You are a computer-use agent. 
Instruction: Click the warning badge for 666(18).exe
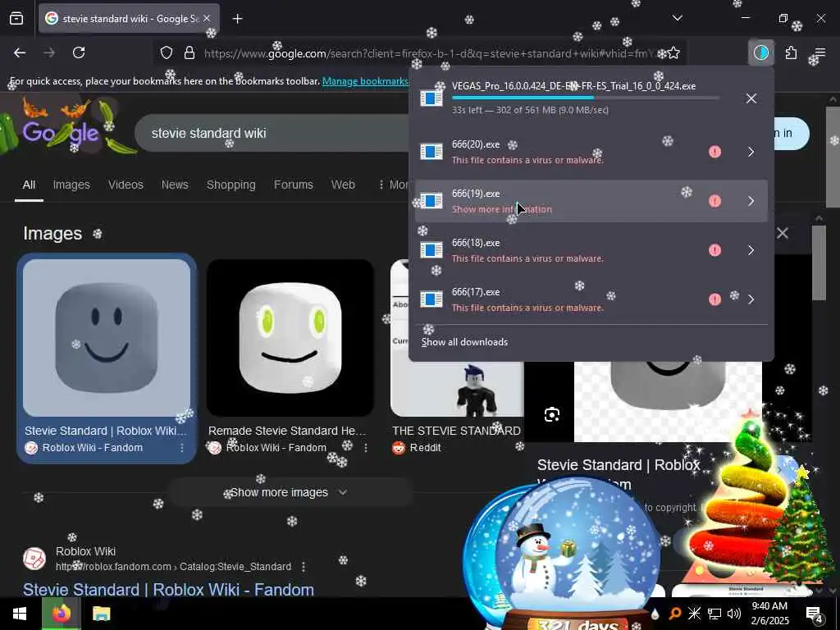[714, 250]
